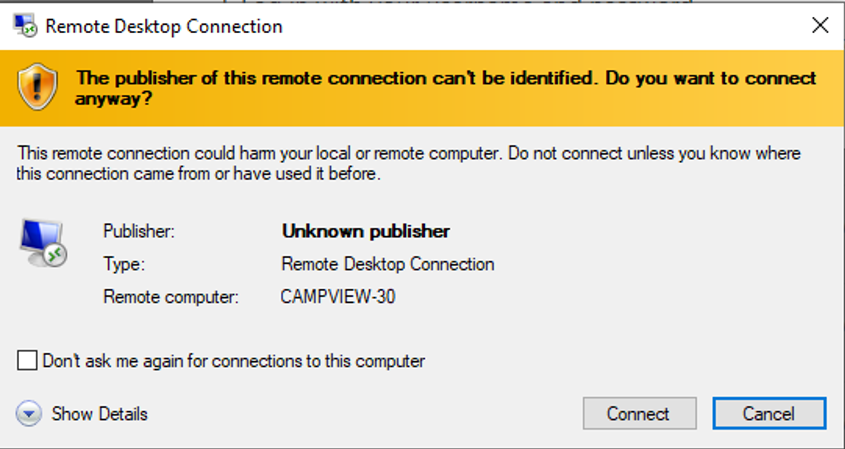The height and width of the screenshot is (449, 845).
Task: Click the Unknown publisher value text
Action: click(365, 231)
